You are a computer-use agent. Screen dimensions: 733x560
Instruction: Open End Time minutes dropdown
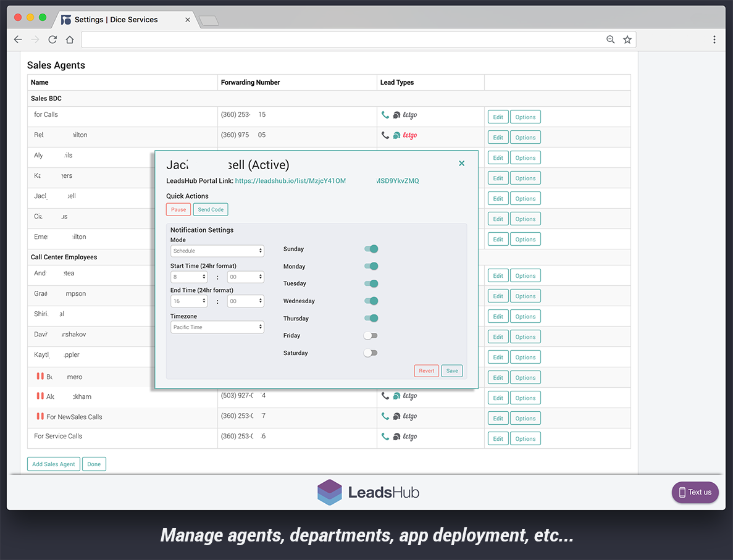tap(245, 301)
